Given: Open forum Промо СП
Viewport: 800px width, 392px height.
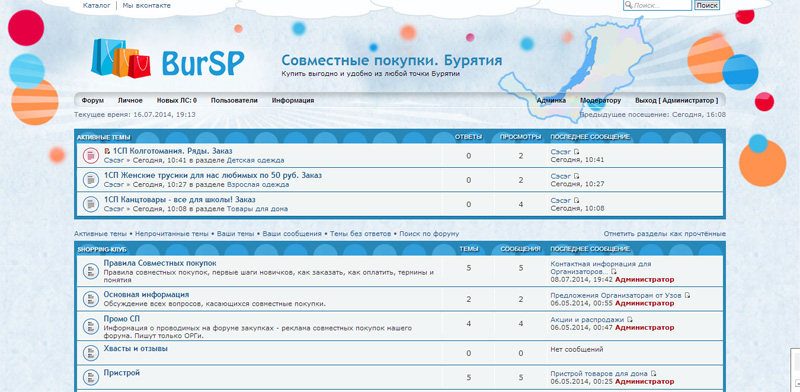Looking at the screenshot, I should click(122, 319).
